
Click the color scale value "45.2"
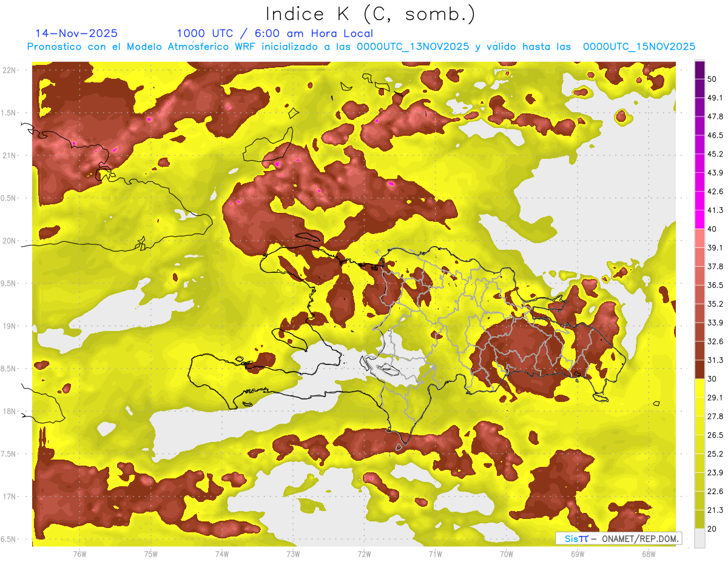point(715,154)
